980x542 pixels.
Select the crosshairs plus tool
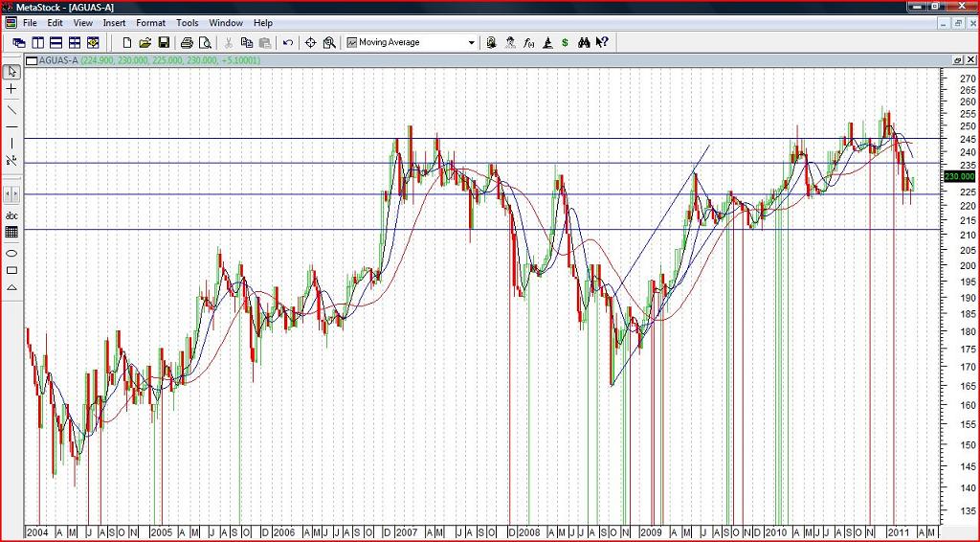click(11, 89)
